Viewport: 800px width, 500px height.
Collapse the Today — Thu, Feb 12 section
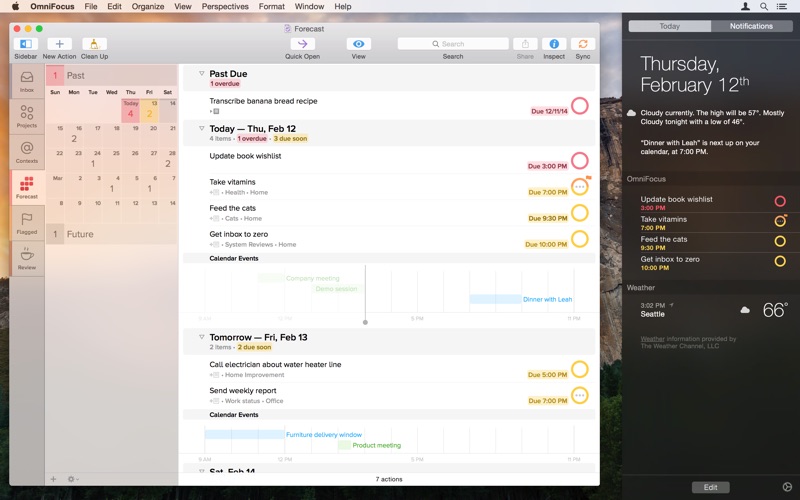click(x=202, y=129)
